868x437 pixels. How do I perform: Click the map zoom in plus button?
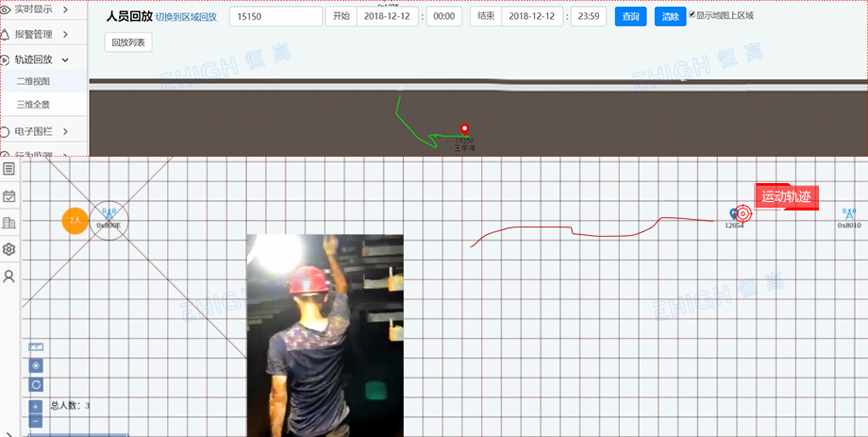pos(36,406)
